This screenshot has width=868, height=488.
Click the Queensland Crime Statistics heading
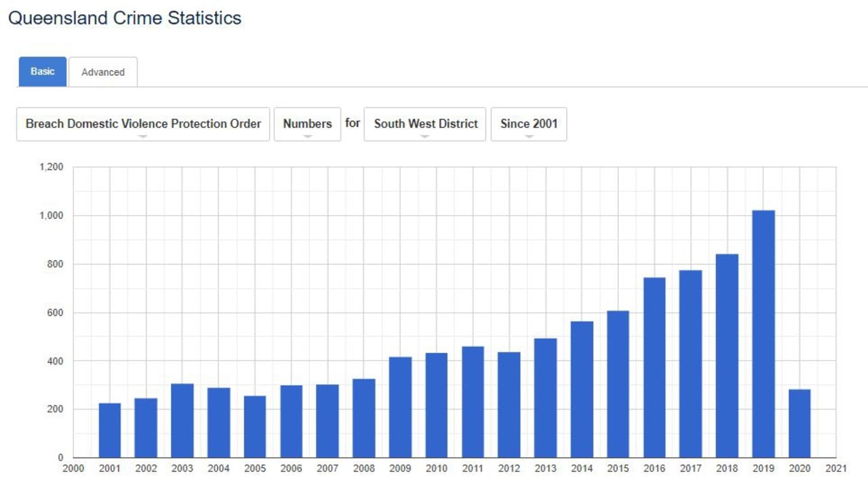tap(125, 18)
